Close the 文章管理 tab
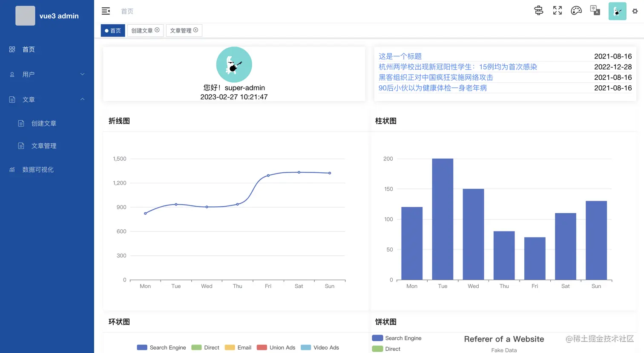Screen dimensions: 644x353 (196, 30)
